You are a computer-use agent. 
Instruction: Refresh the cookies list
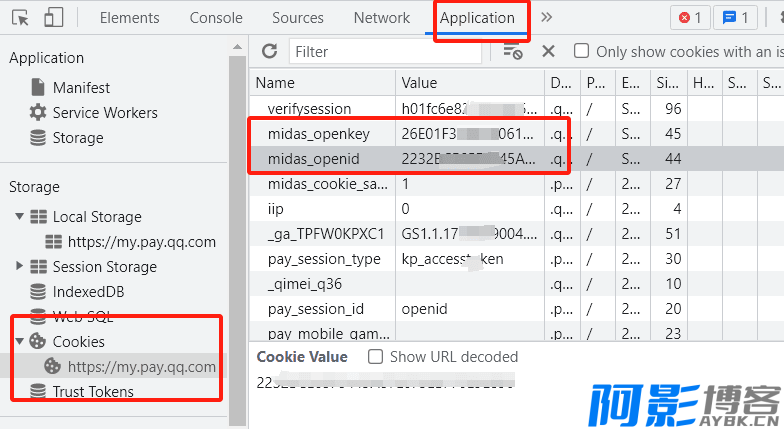[270, 51]
